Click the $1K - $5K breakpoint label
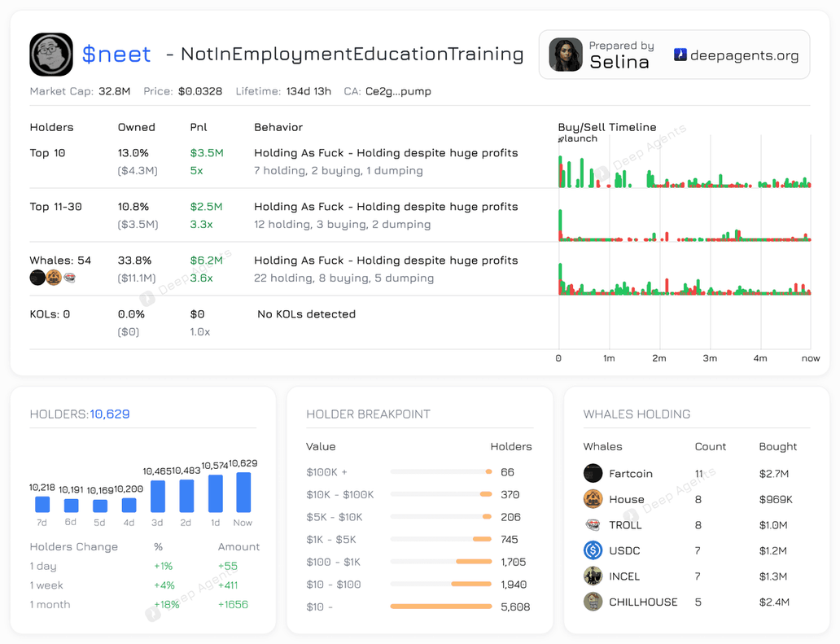Image resolution: width=840 pixels, height=644 pixels. pyautogui.click(x=331, y=540)
